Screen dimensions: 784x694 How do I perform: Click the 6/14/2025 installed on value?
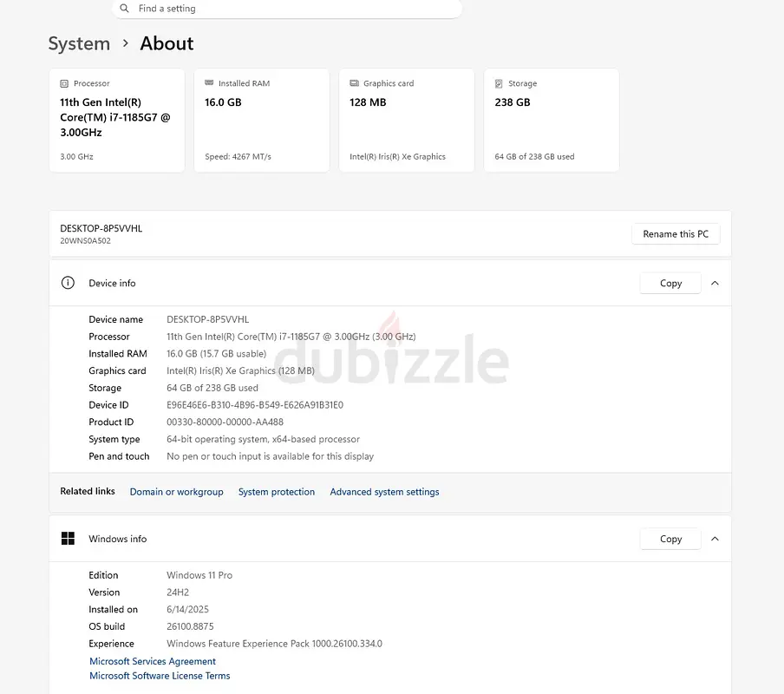click(x=187, y=610)
